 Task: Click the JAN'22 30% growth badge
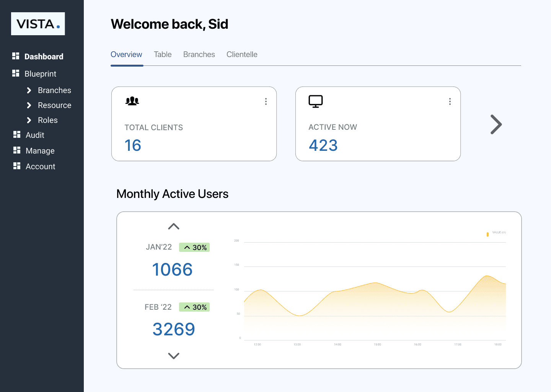194,247
